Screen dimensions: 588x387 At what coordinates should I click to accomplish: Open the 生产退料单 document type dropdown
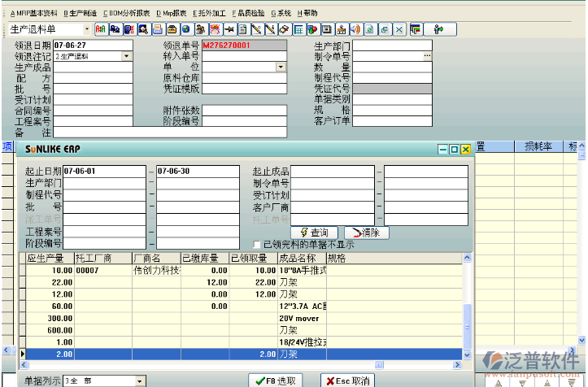(x=85, y=29)
